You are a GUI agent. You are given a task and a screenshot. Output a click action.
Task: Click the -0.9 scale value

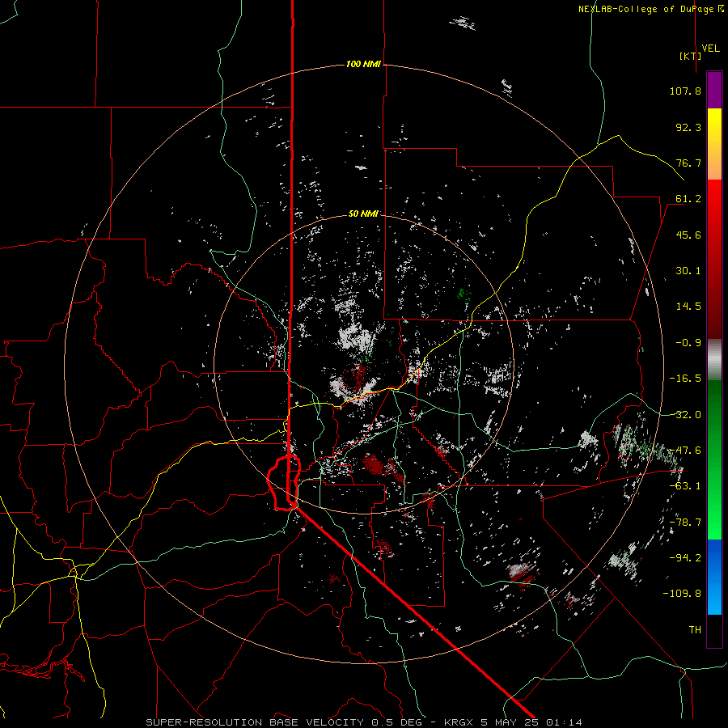pyautogui.click(x=688, y=343)
